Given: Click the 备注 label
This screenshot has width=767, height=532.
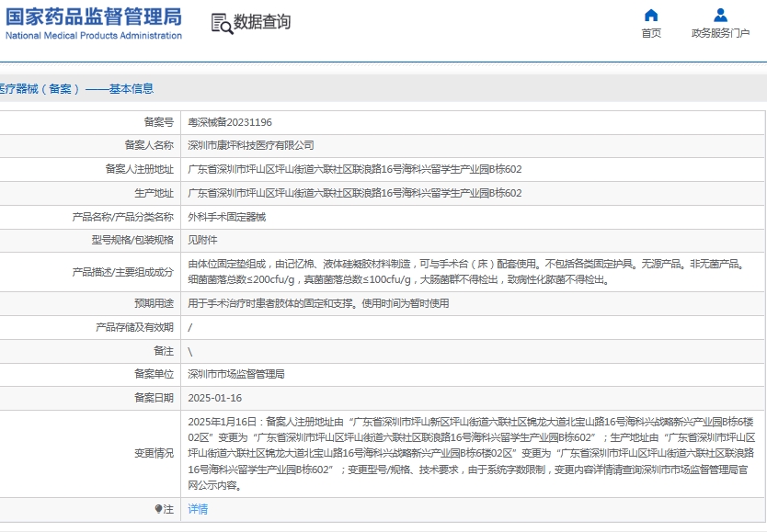Looking at the screenshot, I should (x=164, y=351).
